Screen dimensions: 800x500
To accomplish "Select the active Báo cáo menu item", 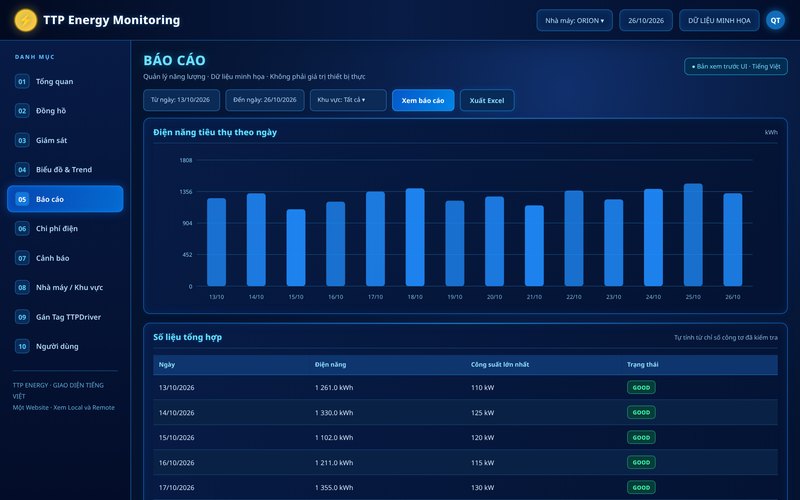I will coord(65,199).
